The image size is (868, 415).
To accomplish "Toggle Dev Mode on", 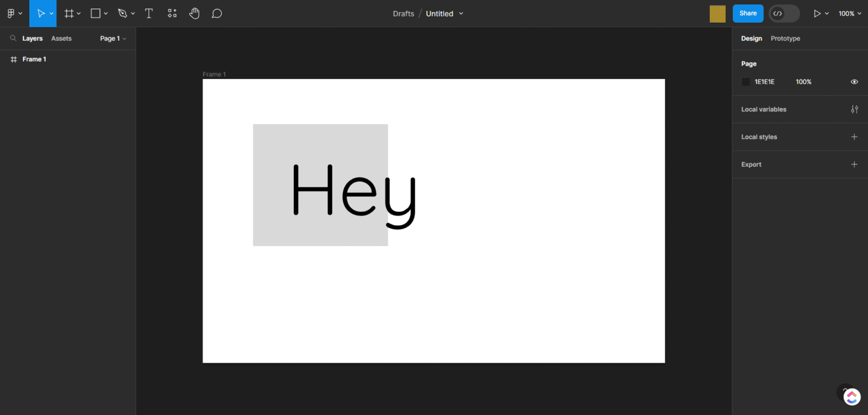I will 784,13.
